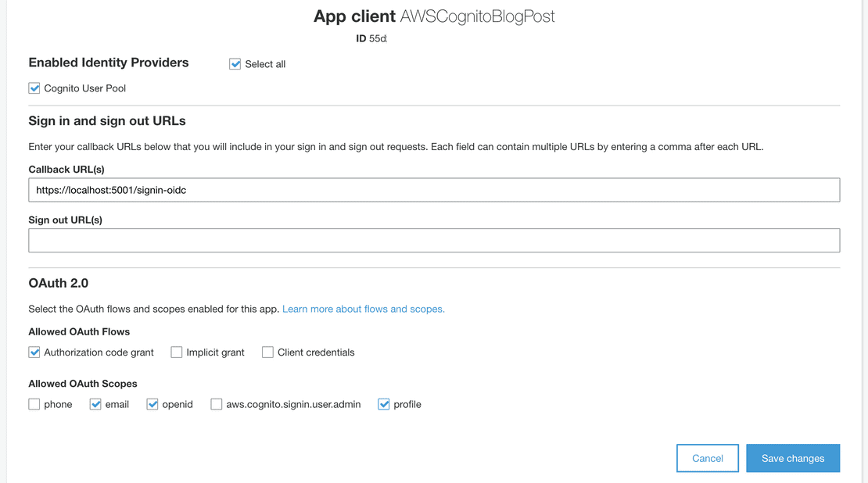Click the App client AWSCognitoBlogPost heading
Screen dimensions: 868x483
tap(434, 16)
